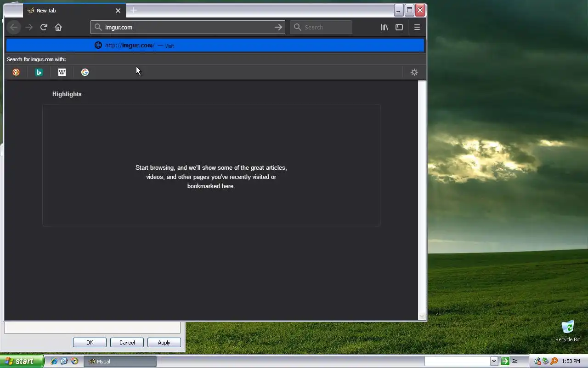Search imgur.com with Wikipedia icon
This screenshot has height=368, width=588.
[x=62, y=72]
